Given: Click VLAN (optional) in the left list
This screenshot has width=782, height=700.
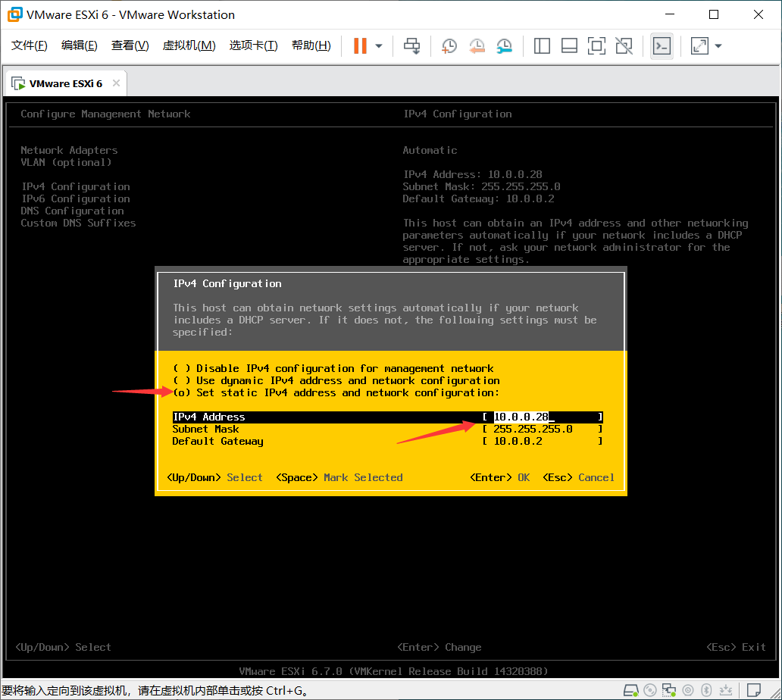Looking at the screenshot, I should coord(66,163).
